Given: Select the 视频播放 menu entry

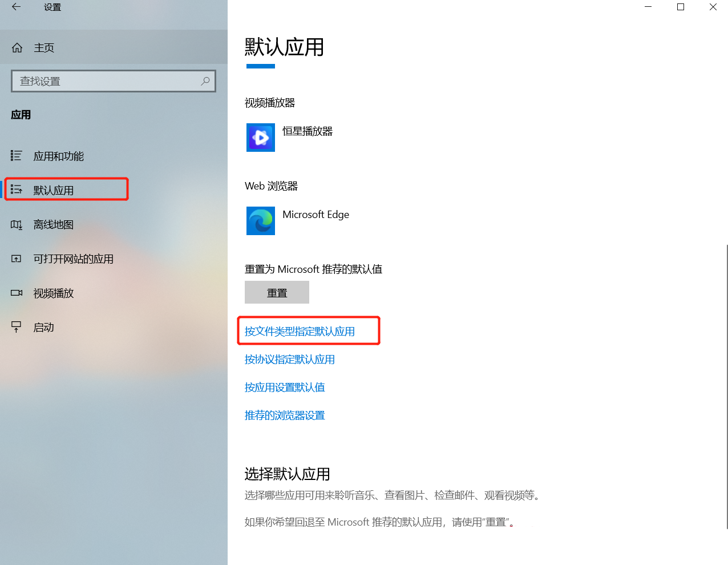Looking at the screenshot, I should [54, 293].
